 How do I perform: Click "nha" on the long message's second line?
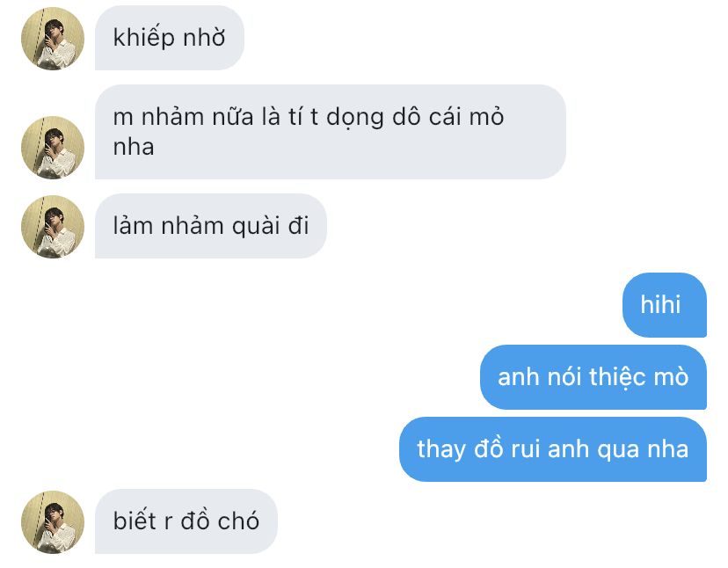[x=134, y=147]
